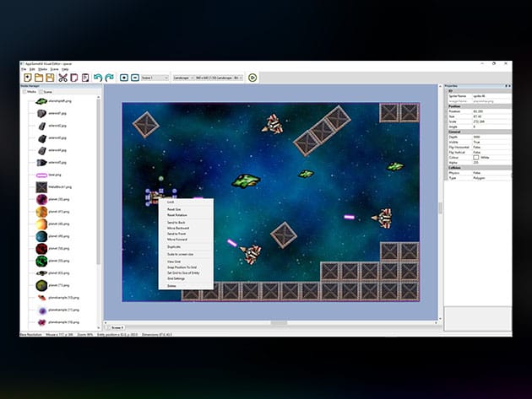Click the New project toolbar icon
This screenshot has width=532, height=399.
(26, 78)
